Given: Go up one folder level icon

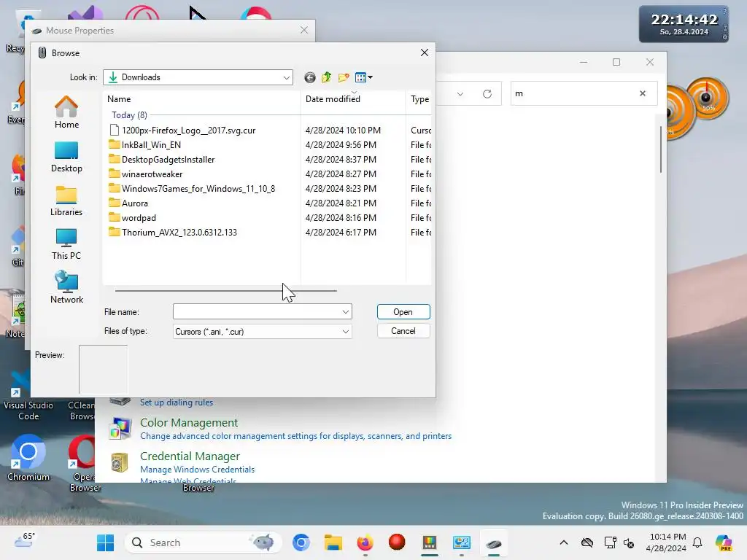Looking at the screenshot, I should 326,77.
